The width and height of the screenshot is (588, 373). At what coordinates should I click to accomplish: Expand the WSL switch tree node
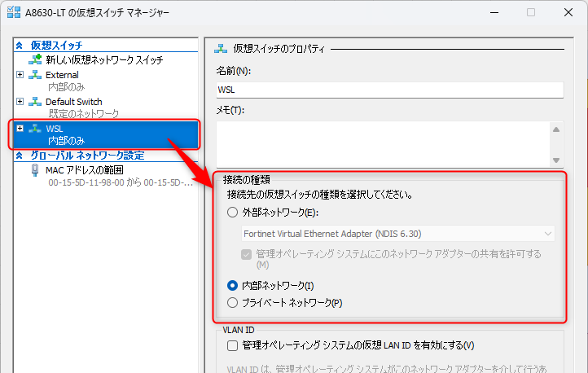point(20,129)
